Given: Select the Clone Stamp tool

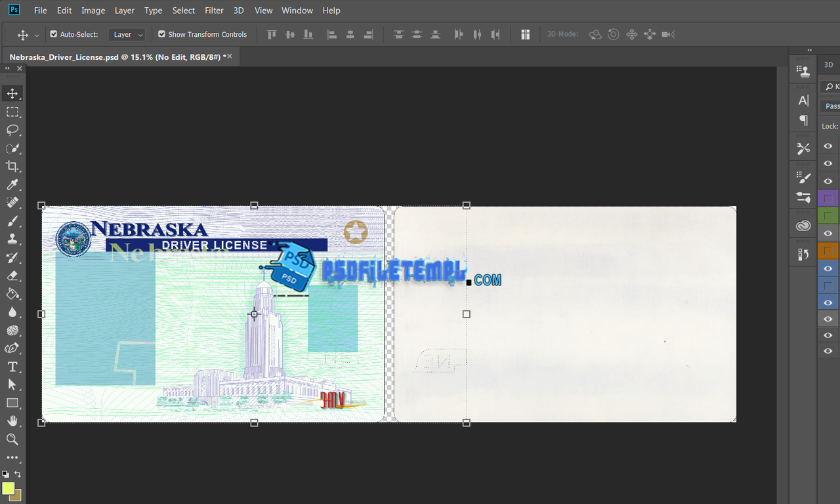Looking at the screenshot, I should 12,240.
